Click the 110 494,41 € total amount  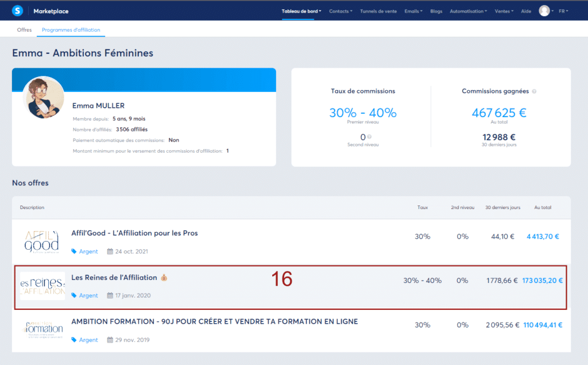click(543, 325)
